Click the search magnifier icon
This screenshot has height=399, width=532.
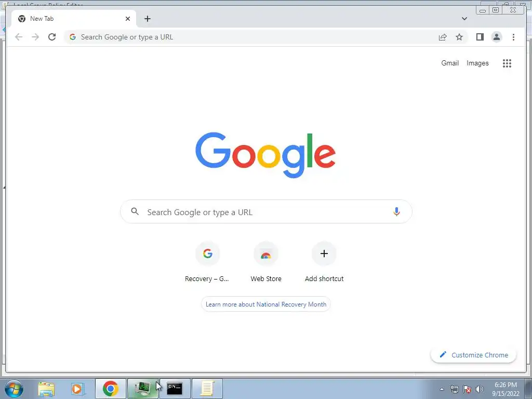[135, 212]
